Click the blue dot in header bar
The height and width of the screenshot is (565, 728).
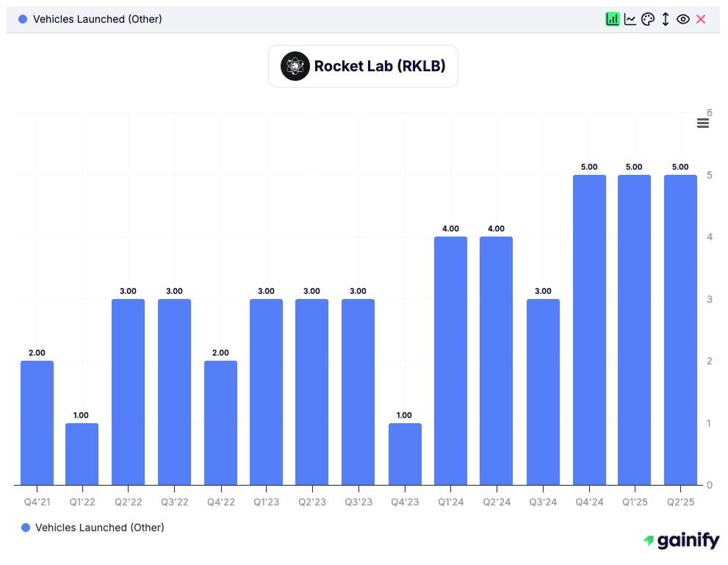(x=22, y=19)
